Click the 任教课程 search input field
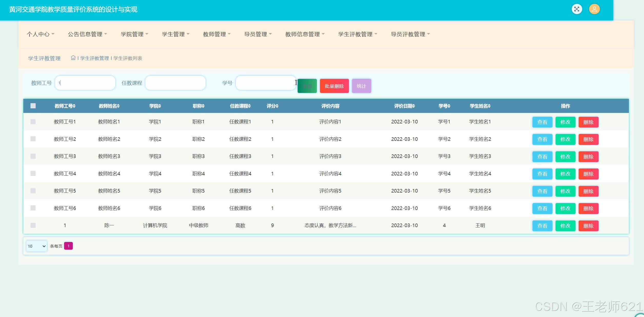 tap(175, 83)
